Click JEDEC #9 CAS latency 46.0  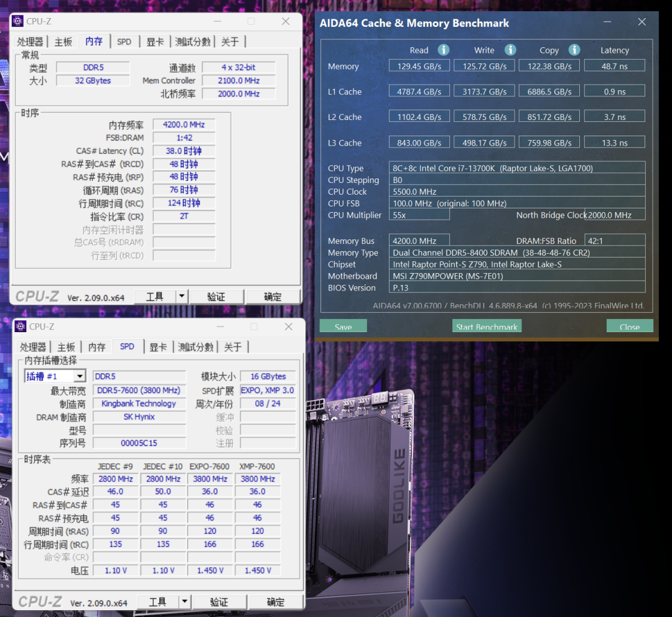pos(116,491)
